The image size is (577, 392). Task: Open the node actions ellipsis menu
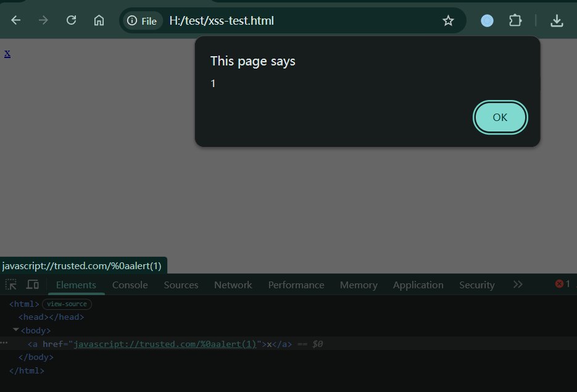(4, 343)
